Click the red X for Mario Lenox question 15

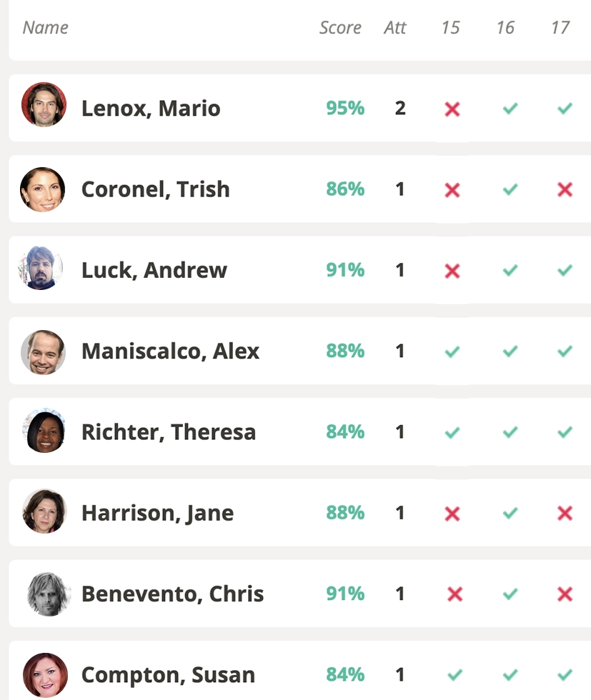click(452, 109)
